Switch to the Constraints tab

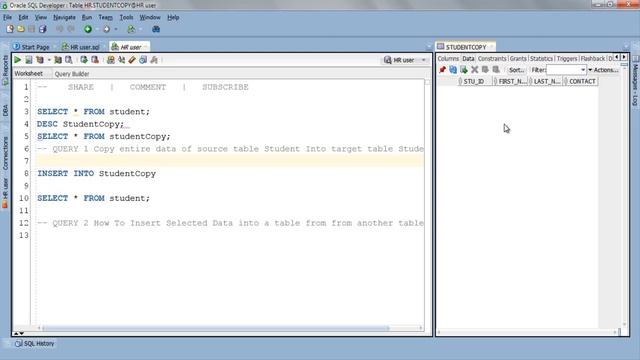(492, 59)
